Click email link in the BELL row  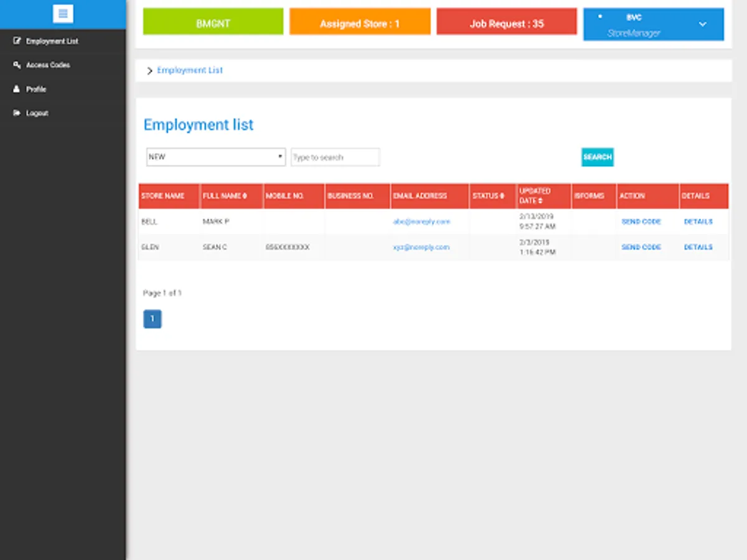[x=421, y=222]
